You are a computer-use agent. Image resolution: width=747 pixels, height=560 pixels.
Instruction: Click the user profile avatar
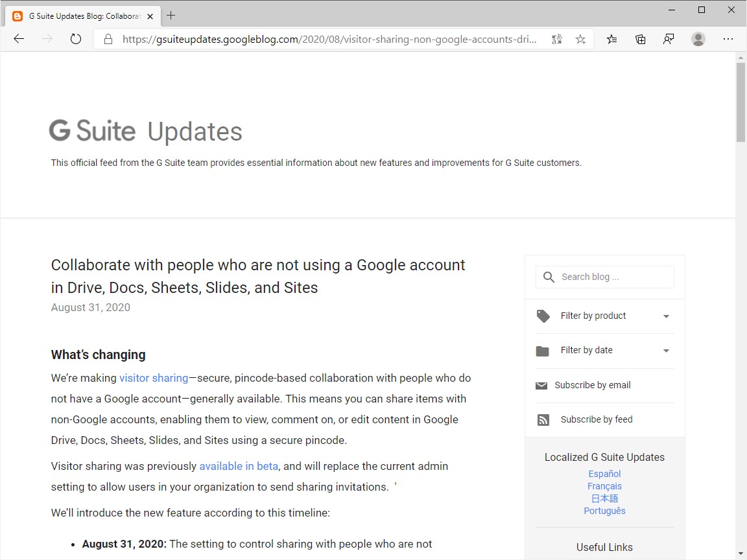(698, 39)
